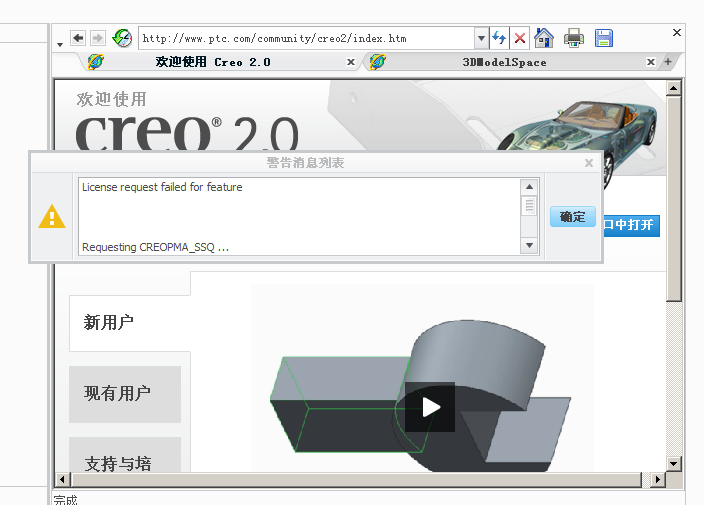Close the 欢迎使用 Creo 2.0 tab
Screen dimensions: 704x505
click(x=351, y=62)
